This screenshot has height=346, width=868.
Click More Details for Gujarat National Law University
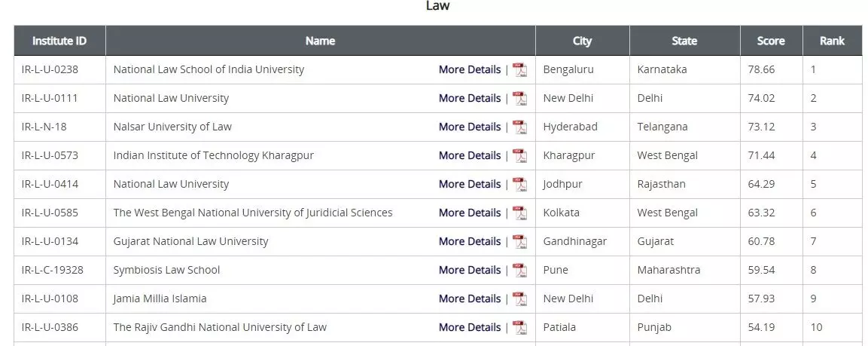click(470, 242)
